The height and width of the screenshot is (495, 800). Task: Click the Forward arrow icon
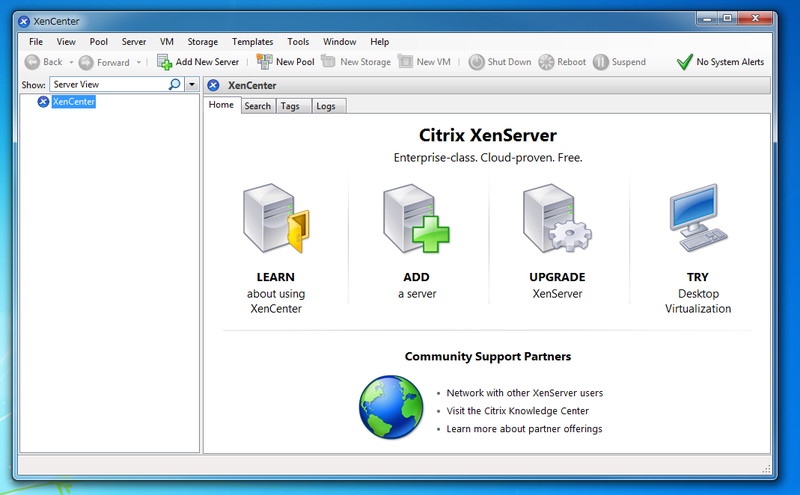[x=86, y=62]
